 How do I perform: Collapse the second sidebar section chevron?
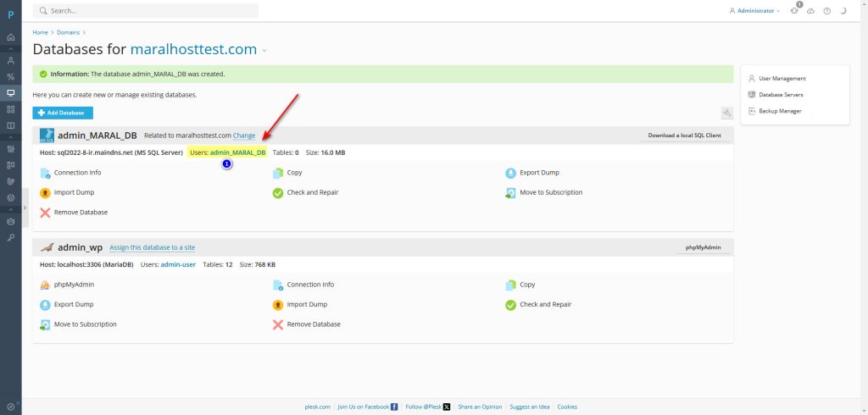tap(10, 137)
